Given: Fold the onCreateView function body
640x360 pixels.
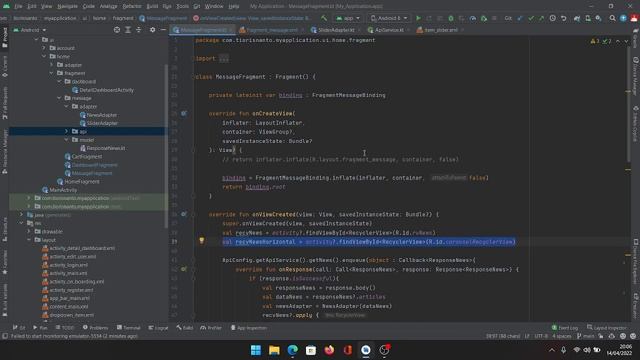Looking at the screenshot, I should coord(193,150).
